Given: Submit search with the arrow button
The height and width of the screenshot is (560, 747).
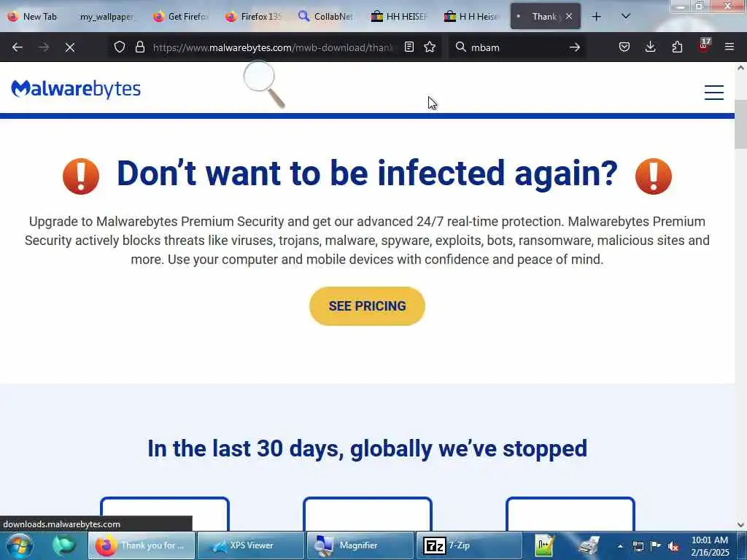Looking at the screenshot, I should point(575,47).
